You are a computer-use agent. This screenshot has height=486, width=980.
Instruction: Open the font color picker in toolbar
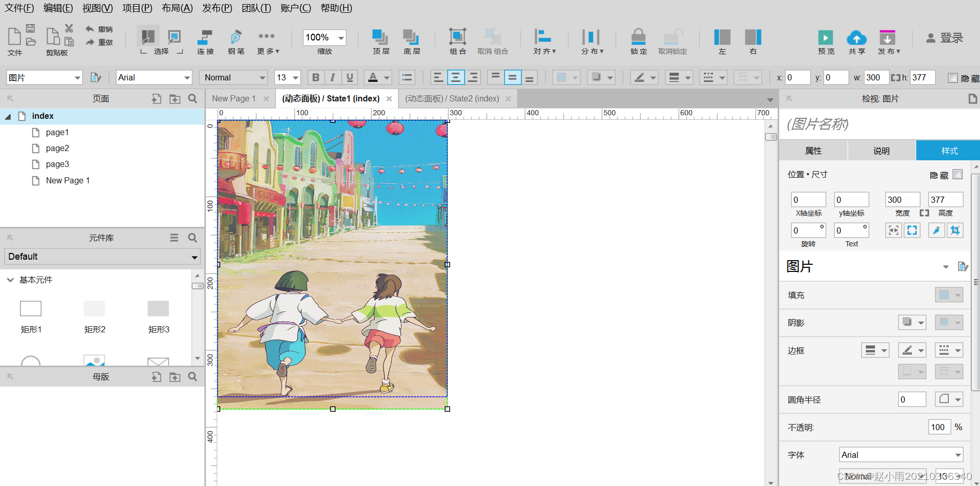click(x=378, y=77)
